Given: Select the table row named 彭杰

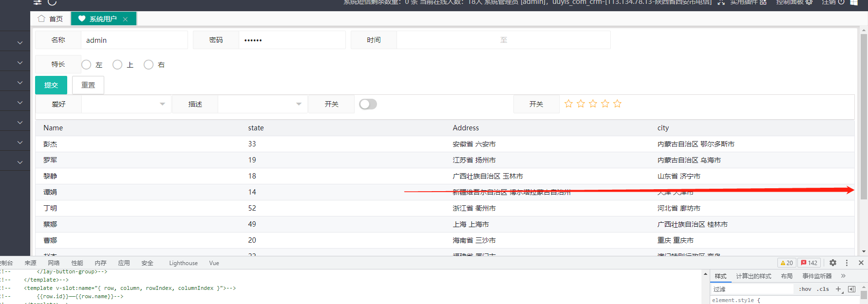Looking at the screenshot, I should click(x=445, y=144).
